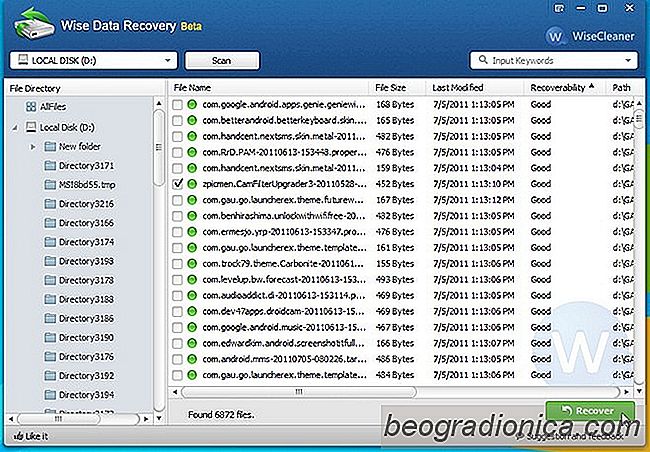Sort by the File Name column
The width and height of the screenshot is (650, 452).
pos(268,87)
